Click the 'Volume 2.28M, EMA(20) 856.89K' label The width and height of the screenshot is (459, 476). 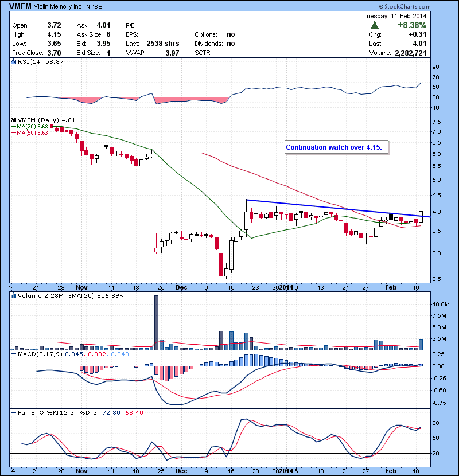(71, 295)
